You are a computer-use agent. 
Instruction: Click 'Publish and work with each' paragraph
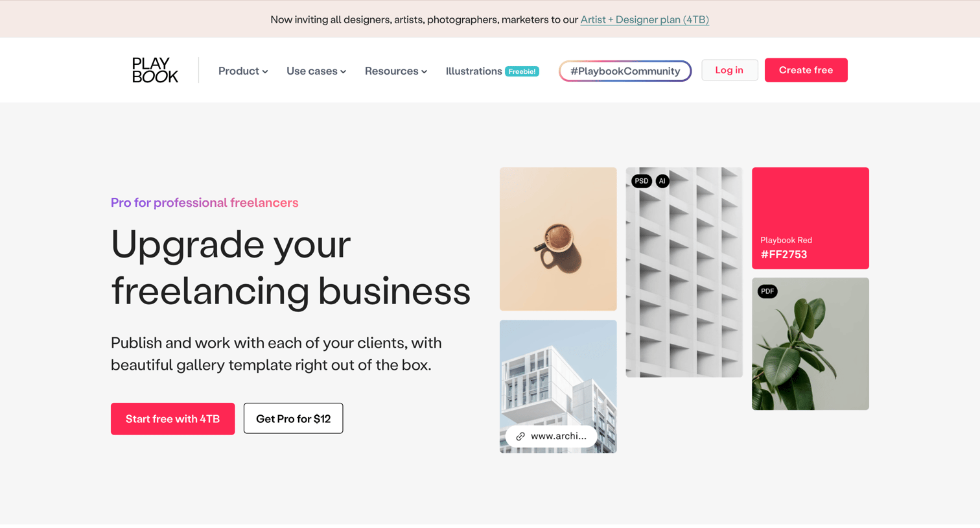point(276,354)
